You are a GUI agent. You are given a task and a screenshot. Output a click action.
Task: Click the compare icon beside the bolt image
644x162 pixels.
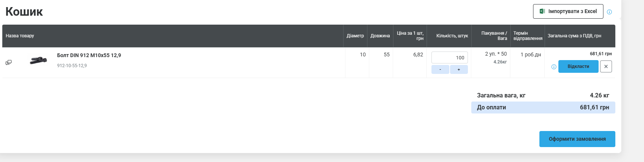click(x=9, y=62)
